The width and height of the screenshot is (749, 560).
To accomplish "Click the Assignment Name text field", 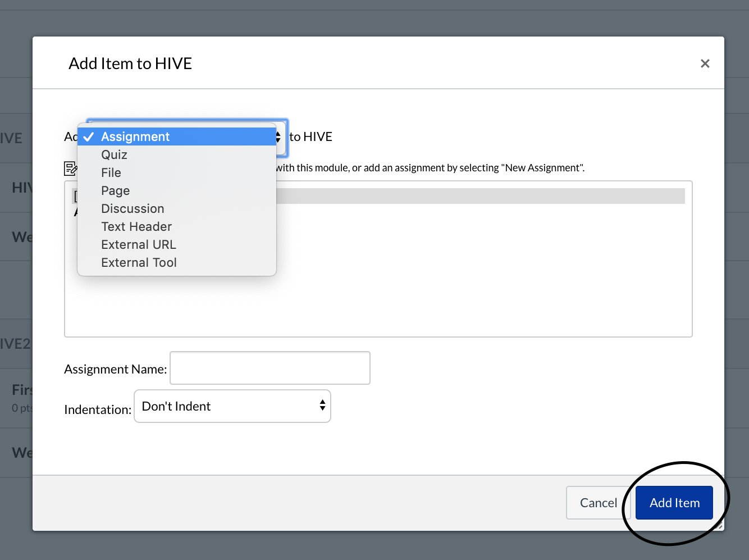I will coord(270,368).
